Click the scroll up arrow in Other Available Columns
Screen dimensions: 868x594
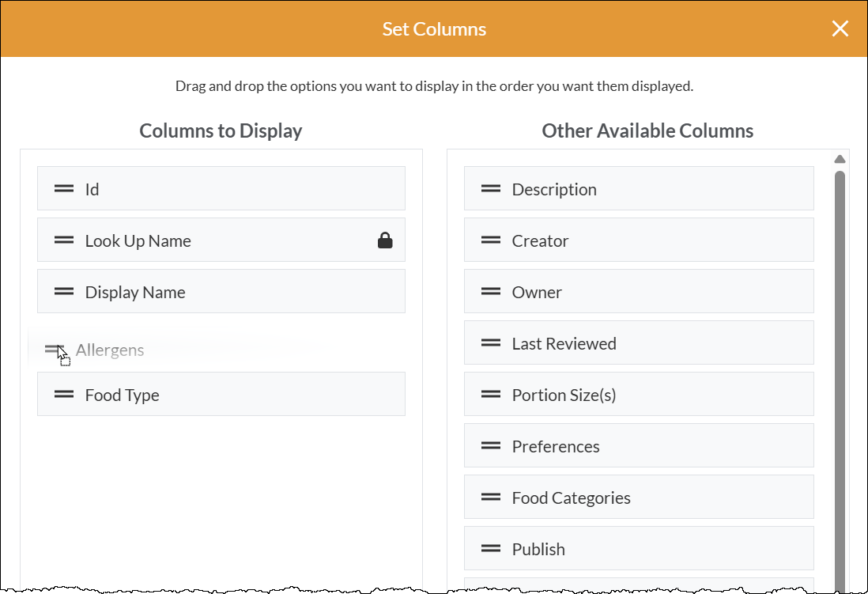click(x=840, y=159)
